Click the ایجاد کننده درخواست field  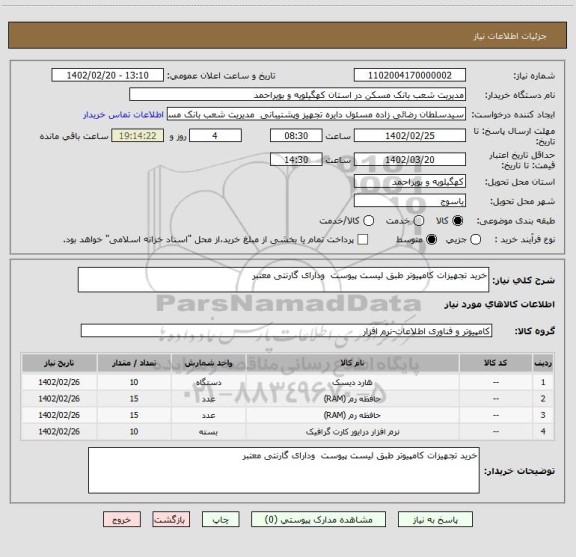(316, 114)
